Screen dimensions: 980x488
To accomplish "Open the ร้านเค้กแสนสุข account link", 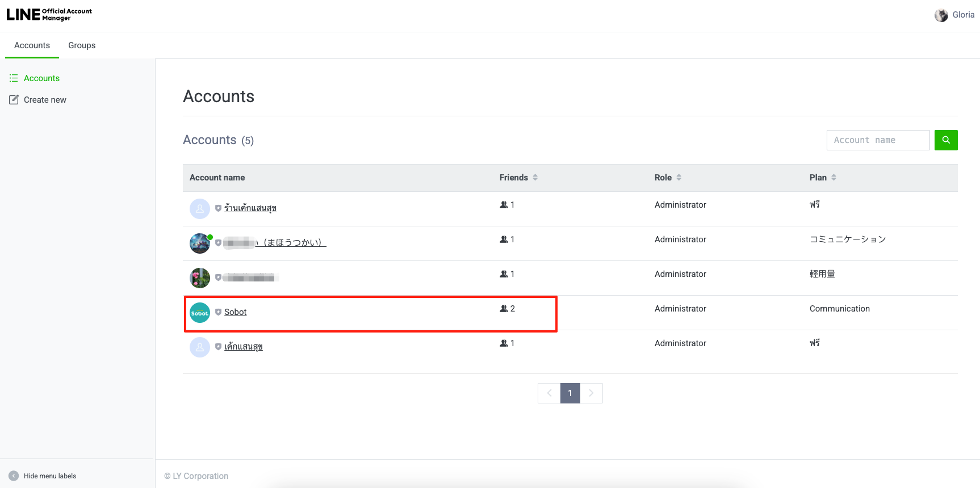I will (x=250, y=208).
